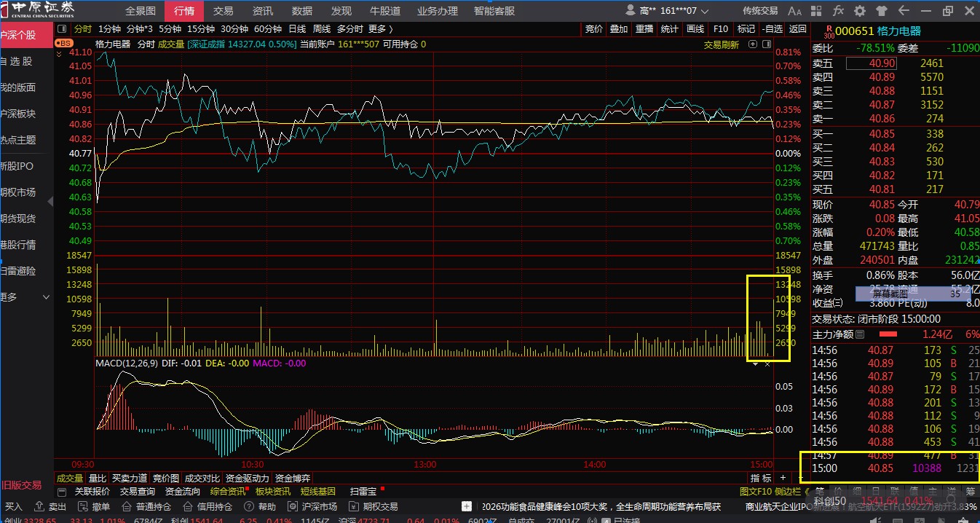The height and width of the screenshot is (523, 980).
Task: Select the 量比 indicator tab
Action: click(97, 478)
